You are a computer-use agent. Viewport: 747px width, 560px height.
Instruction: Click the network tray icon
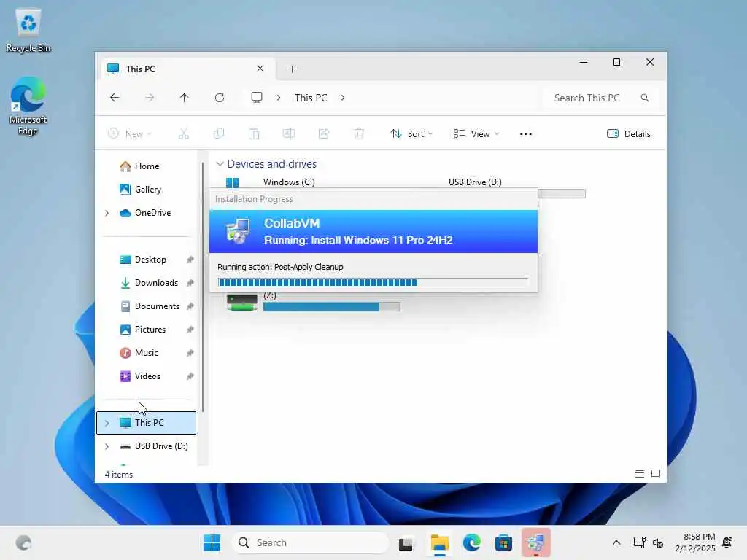[639, 542]
